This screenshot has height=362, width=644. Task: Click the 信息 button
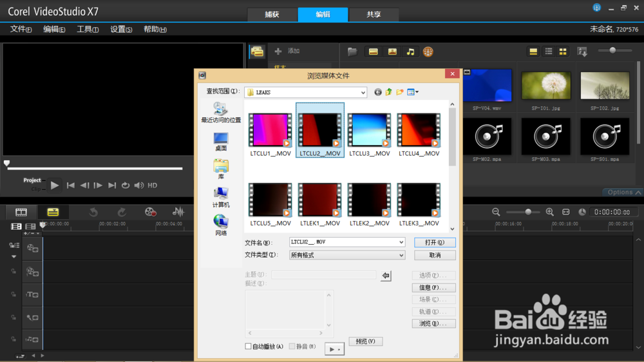[x=433, y=288]
